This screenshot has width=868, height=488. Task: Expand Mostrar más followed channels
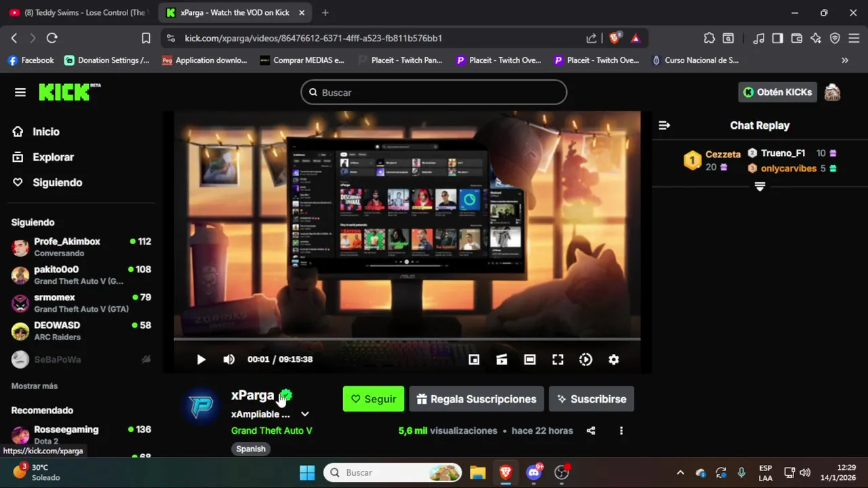click(x=35, y=386)
